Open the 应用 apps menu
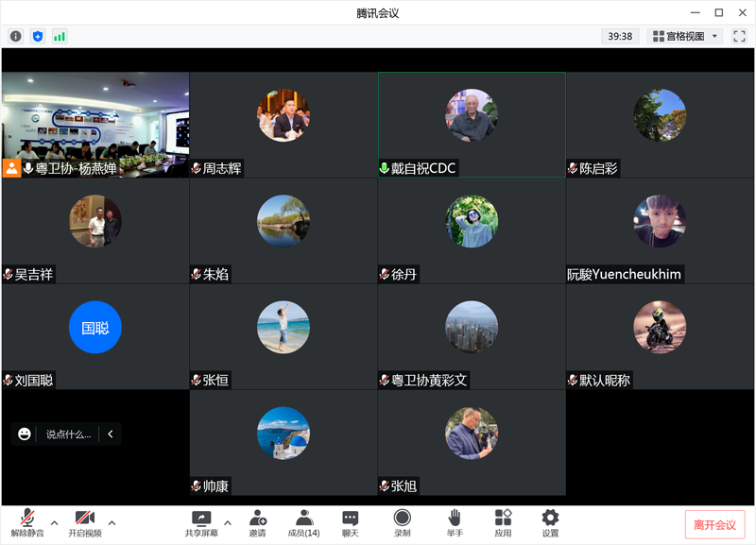756x545 pixels. pos(503,523)
